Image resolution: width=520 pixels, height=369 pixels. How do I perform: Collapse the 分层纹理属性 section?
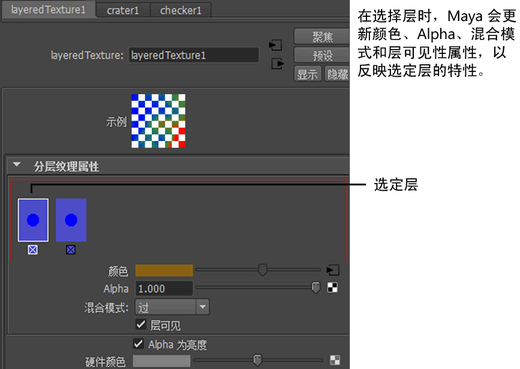(x=16, y=165)
